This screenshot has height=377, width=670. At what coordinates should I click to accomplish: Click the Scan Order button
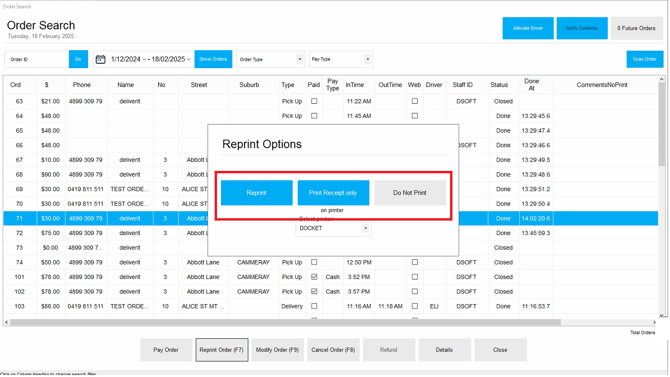coord(644,59)
